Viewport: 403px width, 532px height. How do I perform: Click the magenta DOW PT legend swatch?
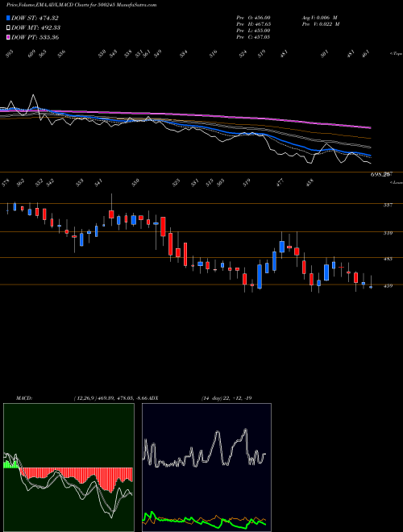coord(8,37)
